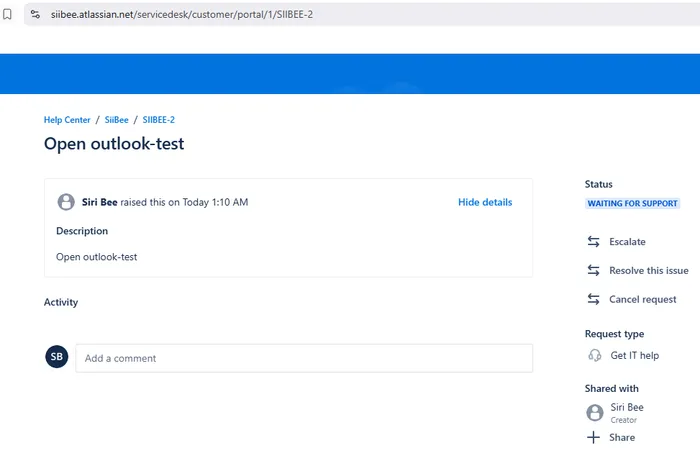700x450 pixels.
Task: Collapse the request with Hide details
Action: (484, 202)
